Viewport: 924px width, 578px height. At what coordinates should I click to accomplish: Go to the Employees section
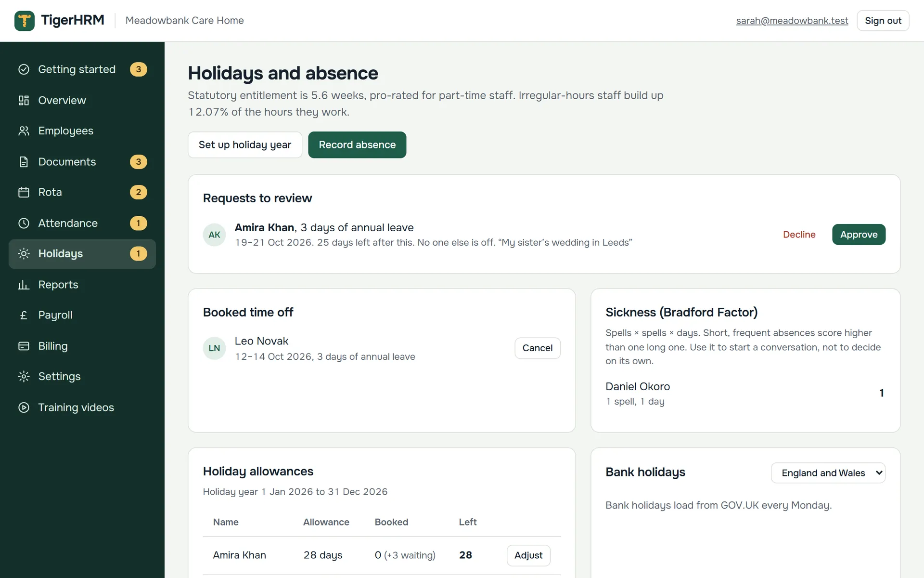click(x=82, y=131)
